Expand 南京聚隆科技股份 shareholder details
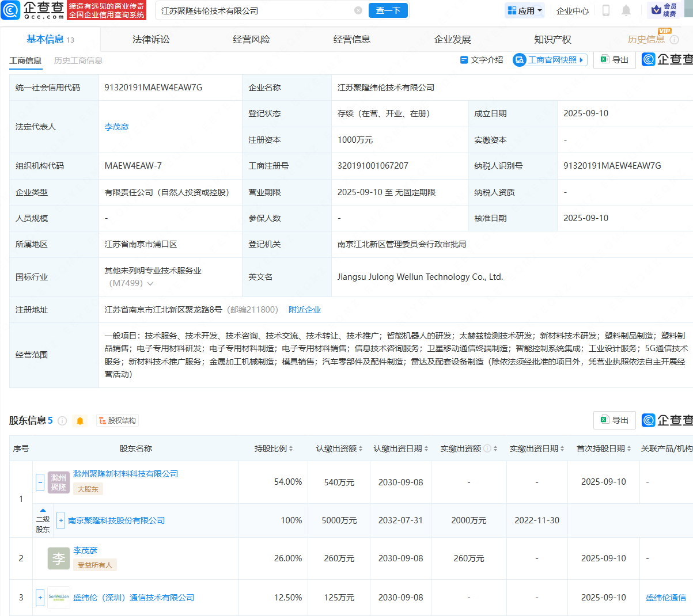 (60, 520)
